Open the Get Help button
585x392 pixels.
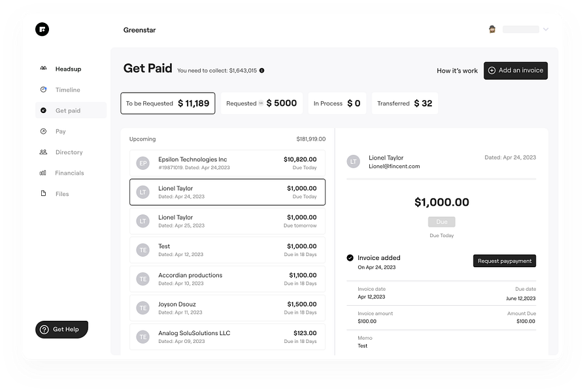click(61, 329)
